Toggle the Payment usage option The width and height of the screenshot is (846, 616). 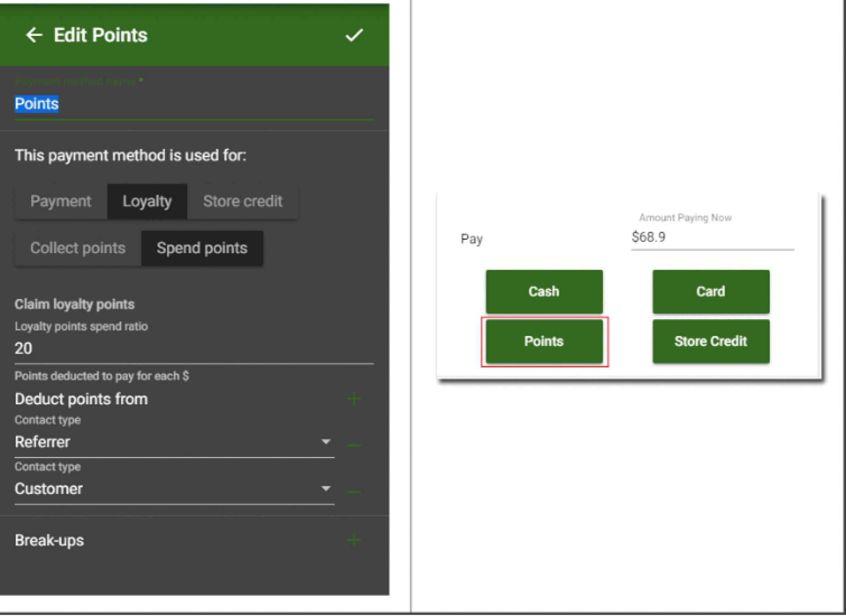pyautogui.click(x=60, y=201)
